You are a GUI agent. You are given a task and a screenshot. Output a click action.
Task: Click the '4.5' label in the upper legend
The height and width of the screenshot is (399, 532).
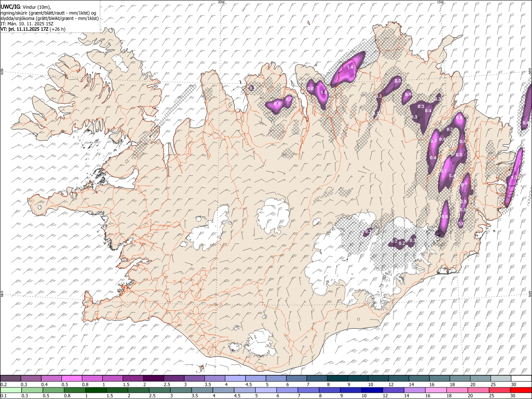click(x=249, y=384)
